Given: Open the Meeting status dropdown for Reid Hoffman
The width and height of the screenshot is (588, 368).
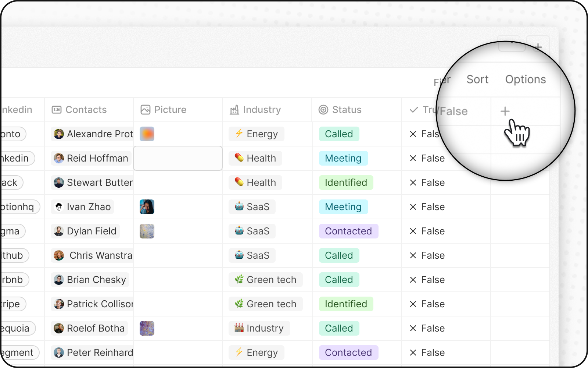Looking at the screenshot, I should (343, 158).
